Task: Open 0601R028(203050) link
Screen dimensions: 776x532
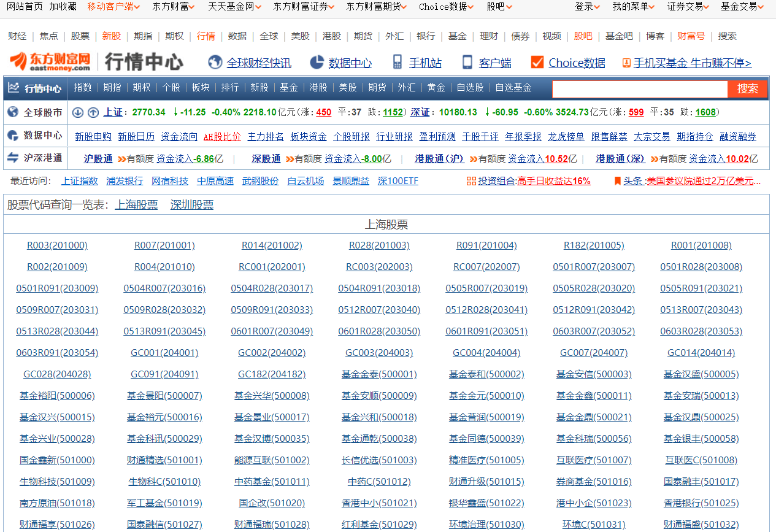Action: [379, 331]
